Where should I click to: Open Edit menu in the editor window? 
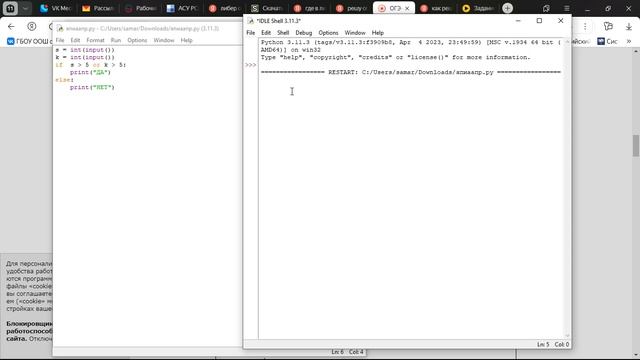pos(75,40)
